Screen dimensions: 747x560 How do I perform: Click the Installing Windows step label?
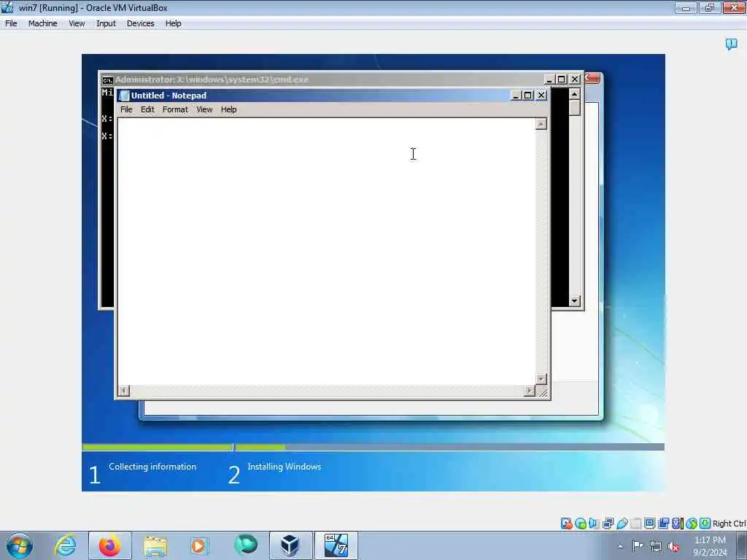click(284, 467)
